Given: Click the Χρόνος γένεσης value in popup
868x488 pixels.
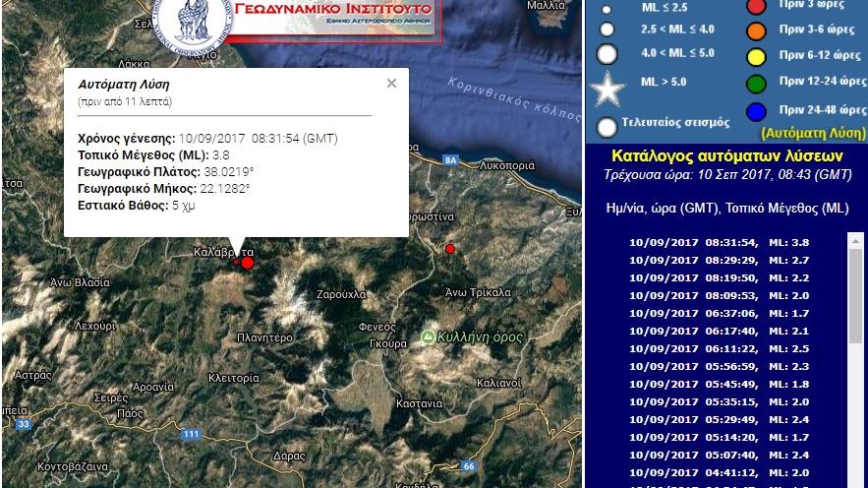Looking at the screenshot, I should coord(258,139).
